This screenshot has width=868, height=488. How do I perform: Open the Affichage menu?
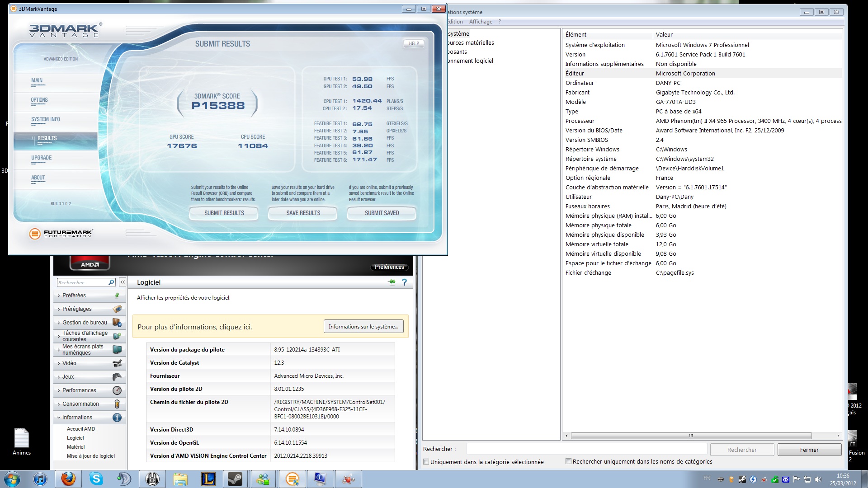pos(481,22)
